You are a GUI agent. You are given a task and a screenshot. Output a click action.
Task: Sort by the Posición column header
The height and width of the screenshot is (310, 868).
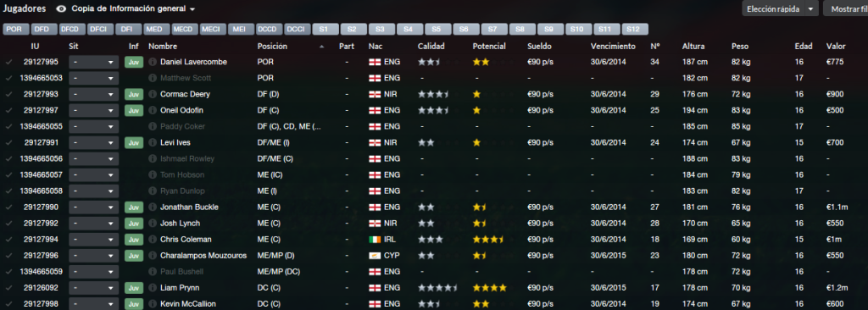pyautogui.click(x=271, y=46)
